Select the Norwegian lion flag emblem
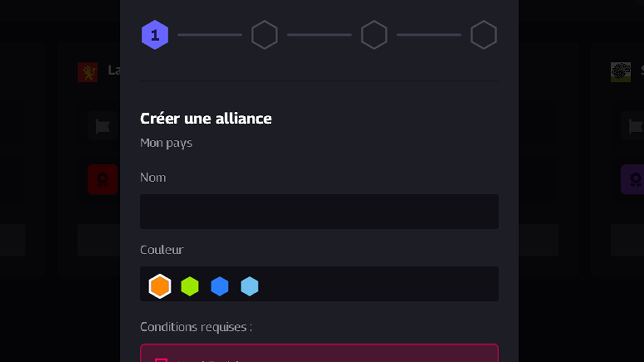The image size is (644, 362). point(88,72)
